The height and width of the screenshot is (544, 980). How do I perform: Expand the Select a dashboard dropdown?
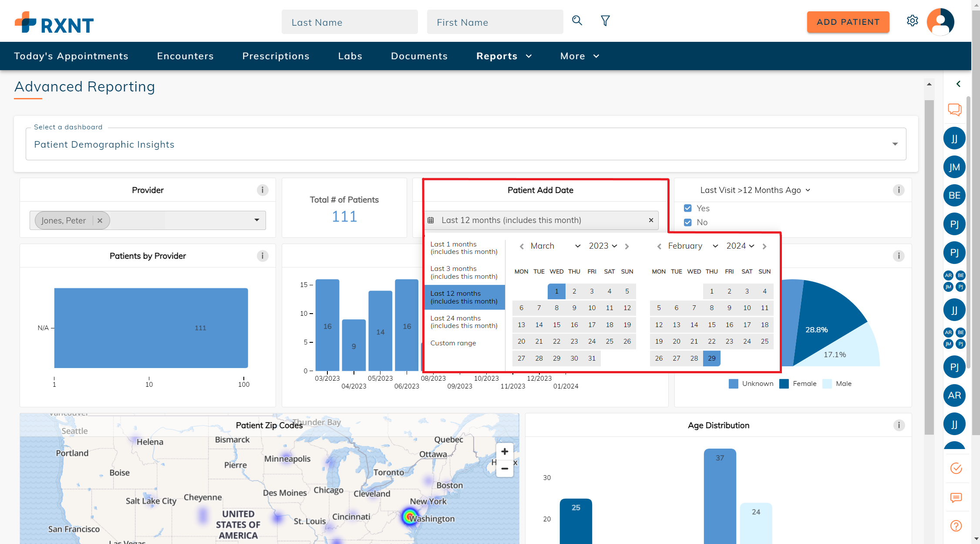tap(895, 144)
